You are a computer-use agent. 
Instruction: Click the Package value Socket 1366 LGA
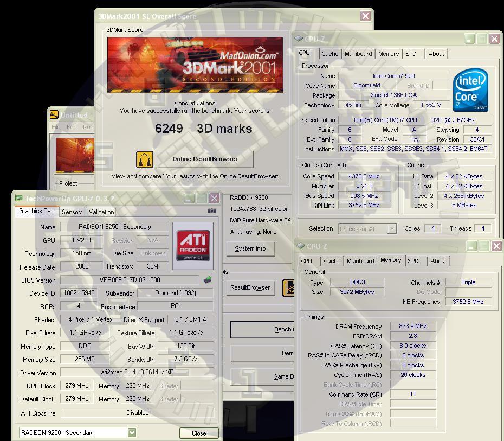pos(394,95)
